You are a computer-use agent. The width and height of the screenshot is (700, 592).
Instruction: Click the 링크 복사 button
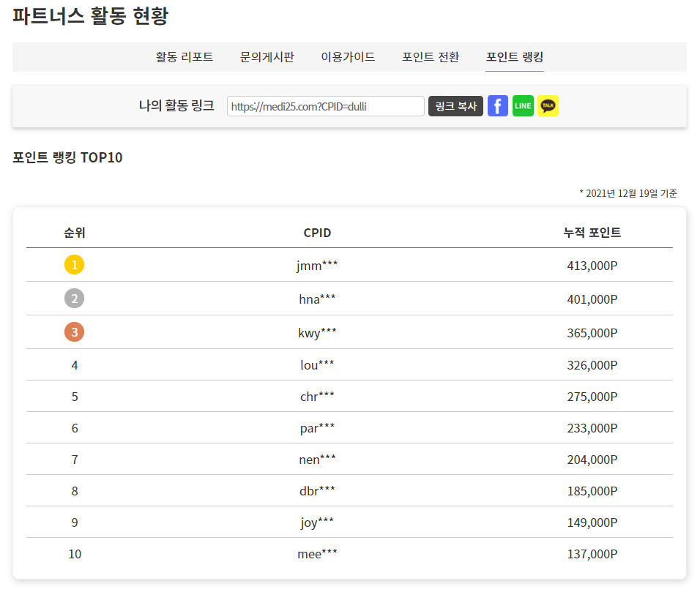[455, 106]
